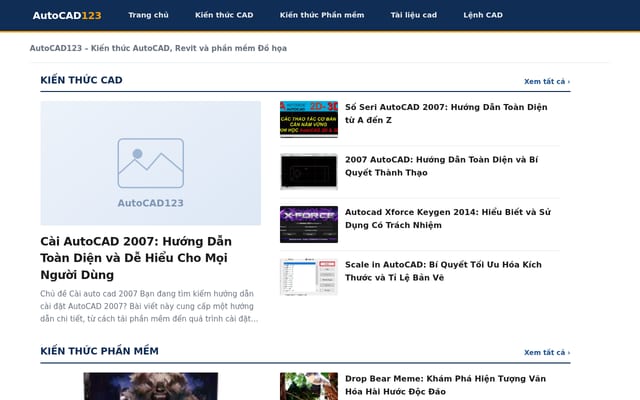Go to Kiến thức Phần mềm menu
The image size is (640, 400).
click(322, 15)
